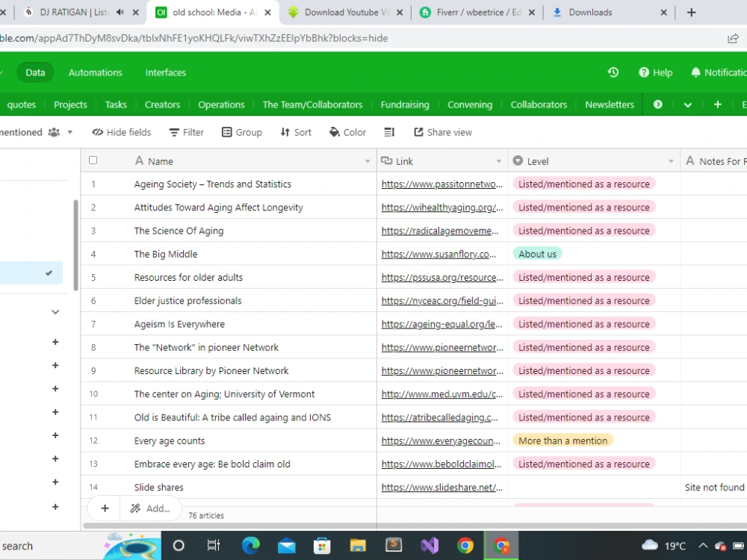Viewport: 747px width, 560px height.
Task: Open Sublime Text from taskbar
Action: click(x=394, y=546)
